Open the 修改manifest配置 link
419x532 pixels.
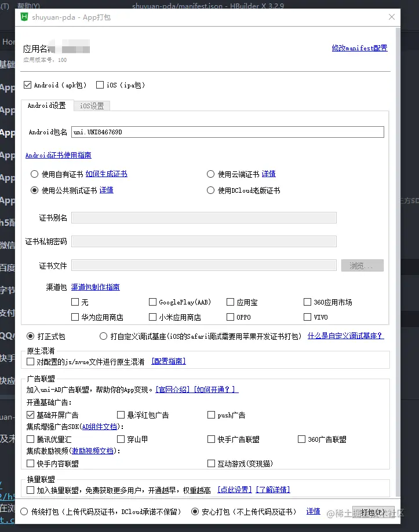[x=359, y=48]
